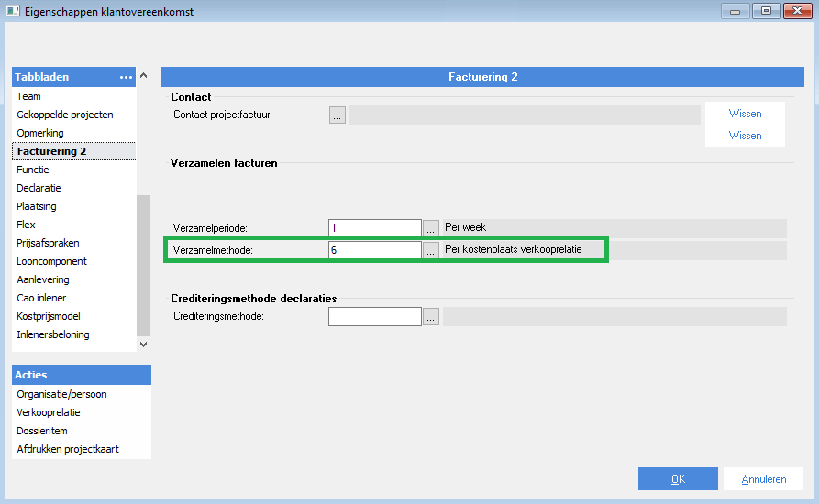The height and width of the screenshot is (504, 819).
Task: Confirm with the OK button
Action: click(x=678, y=479)
